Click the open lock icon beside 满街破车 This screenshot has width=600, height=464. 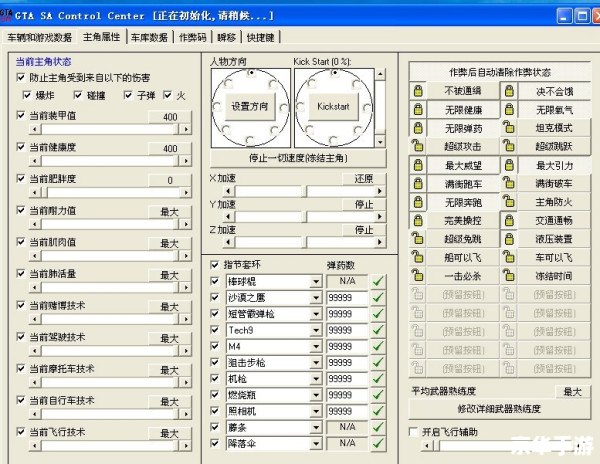click(509, 183)
